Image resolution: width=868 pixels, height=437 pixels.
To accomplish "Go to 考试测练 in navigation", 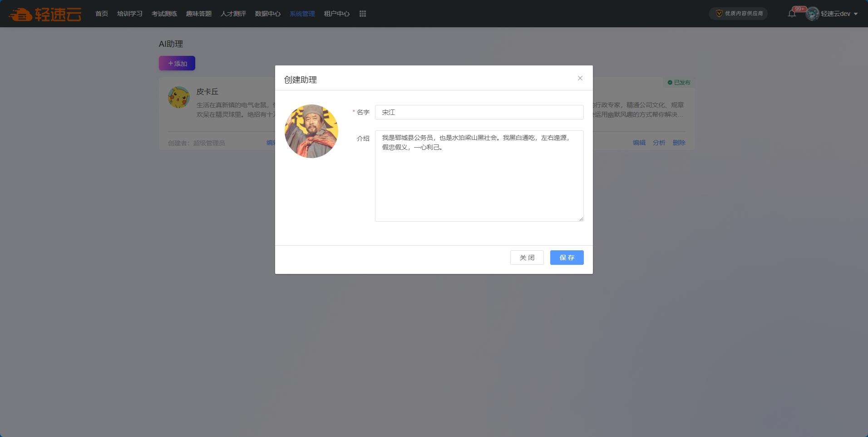I will (x=164, y=14).
